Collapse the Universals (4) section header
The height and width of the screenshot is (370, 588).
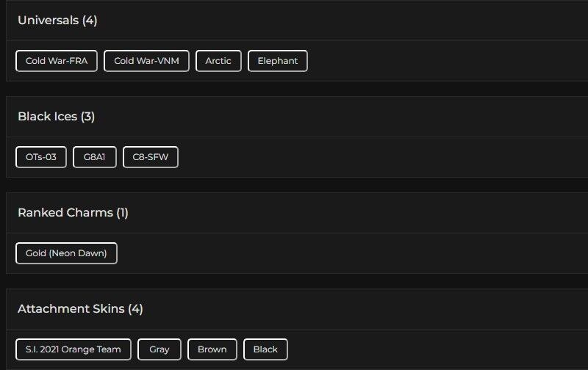pyautogui.click(x=57, y=21)
